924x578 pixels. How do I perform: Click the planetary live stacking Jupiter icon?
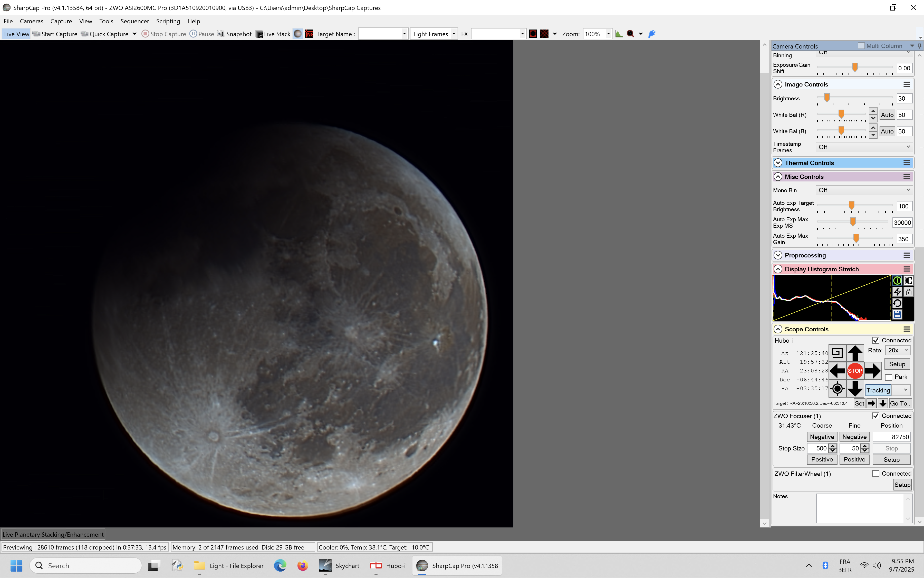coord(298,34)
